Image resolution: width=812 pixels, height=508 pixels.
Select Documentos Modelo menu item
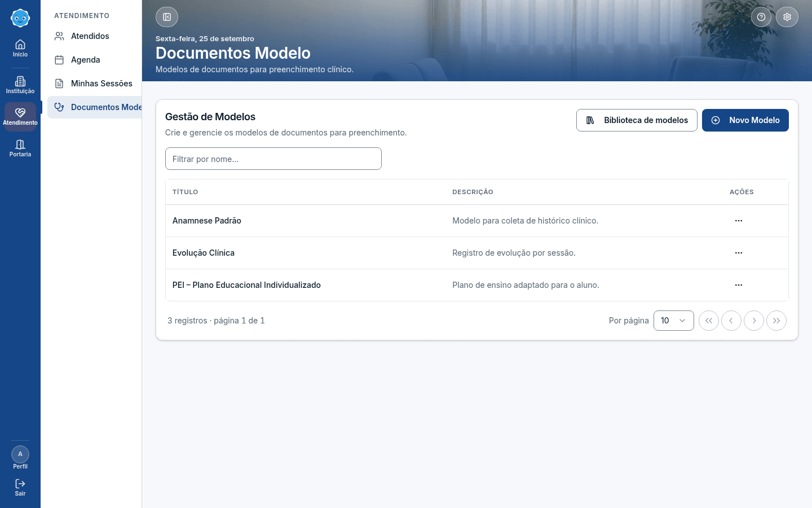tap(94, 107)
